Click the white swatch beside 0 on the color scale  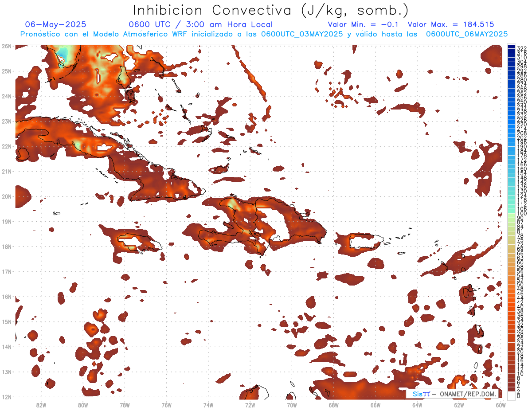[512, 397]
